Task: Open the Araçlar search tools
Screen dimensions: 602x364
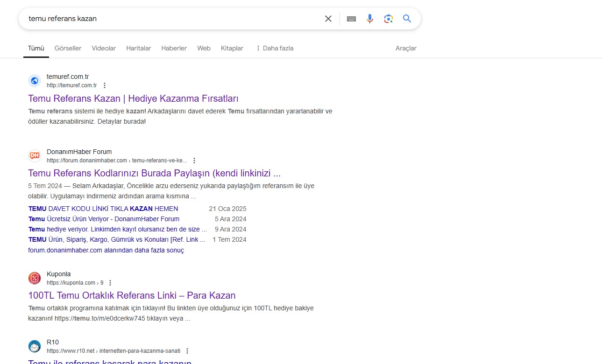Action: 406,48
